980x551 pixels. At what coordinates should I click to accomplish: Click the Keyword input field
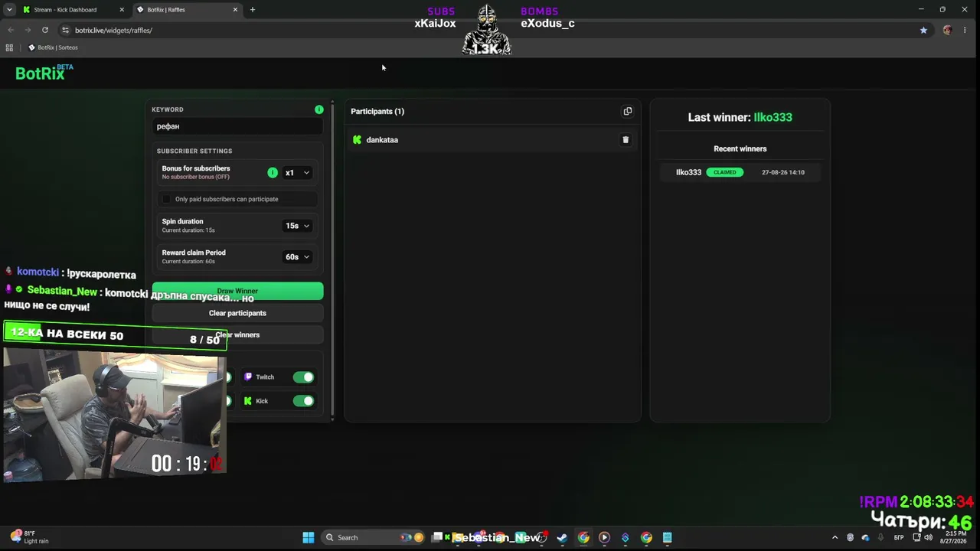237,126
